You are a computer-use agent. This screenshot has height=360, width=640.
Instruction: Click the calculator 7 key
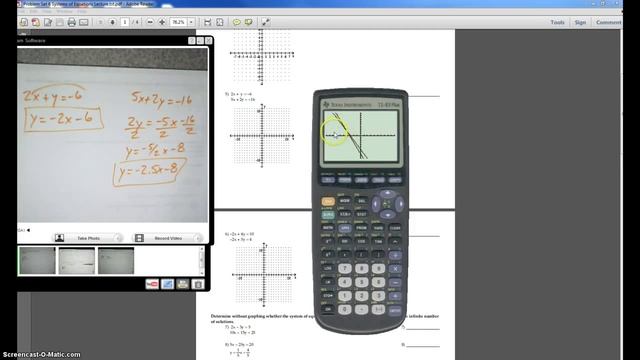345,269
